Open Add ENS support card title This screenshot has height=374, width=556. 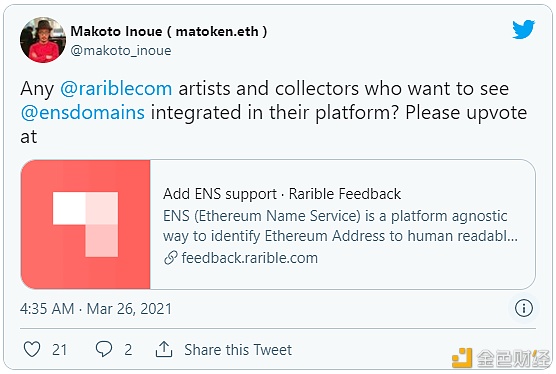point(282,194)
